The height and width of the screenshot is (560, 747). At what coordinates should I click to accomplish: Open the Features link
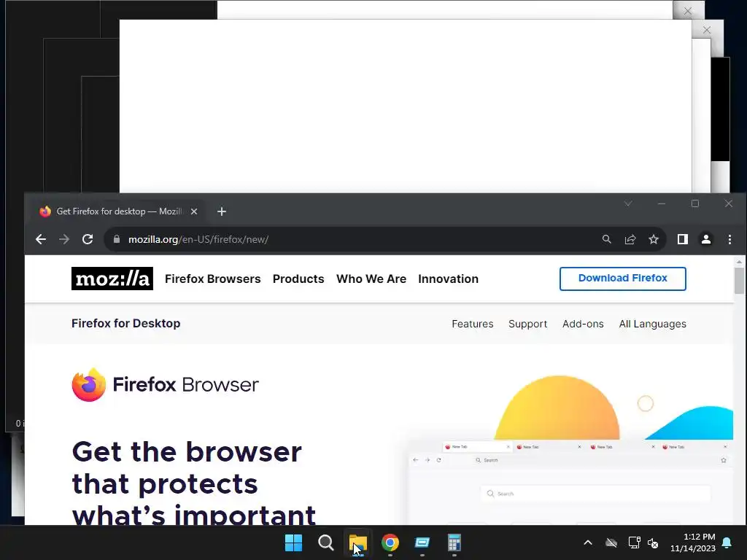point(472,324)
